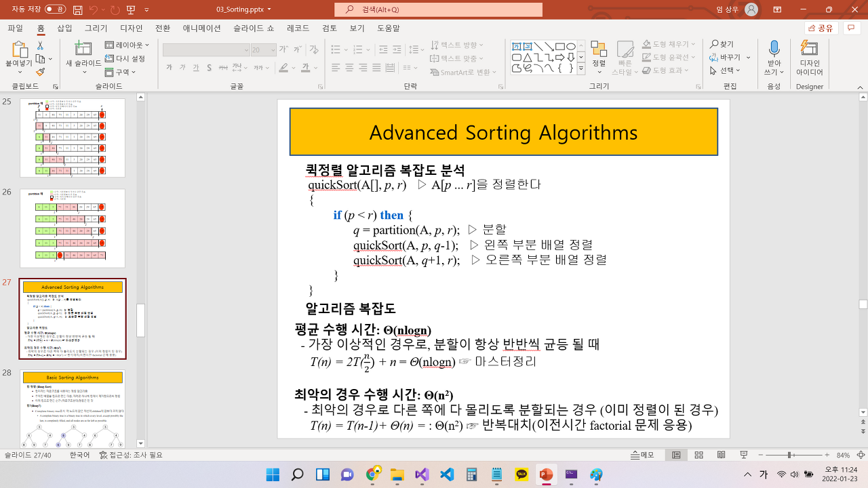Click the accessibility status (접근성: 조사 필요)

131,455
